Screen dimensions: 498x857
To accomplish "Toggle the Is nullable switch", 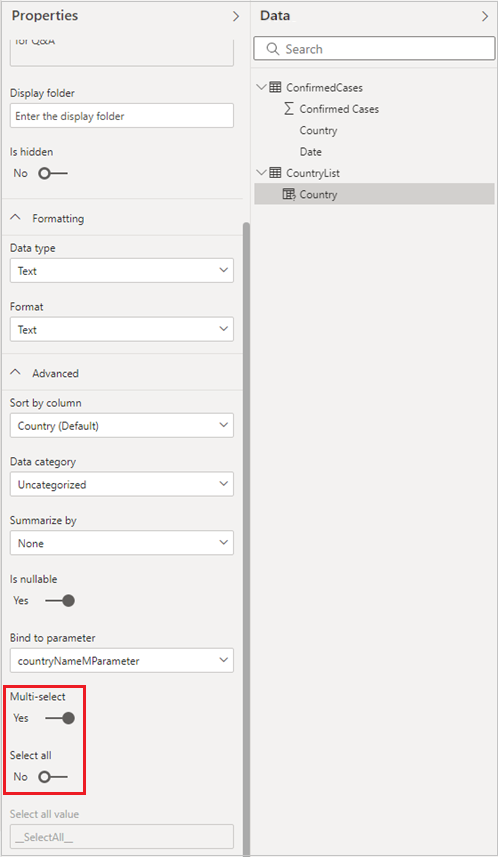I will (x=60, y=601).
